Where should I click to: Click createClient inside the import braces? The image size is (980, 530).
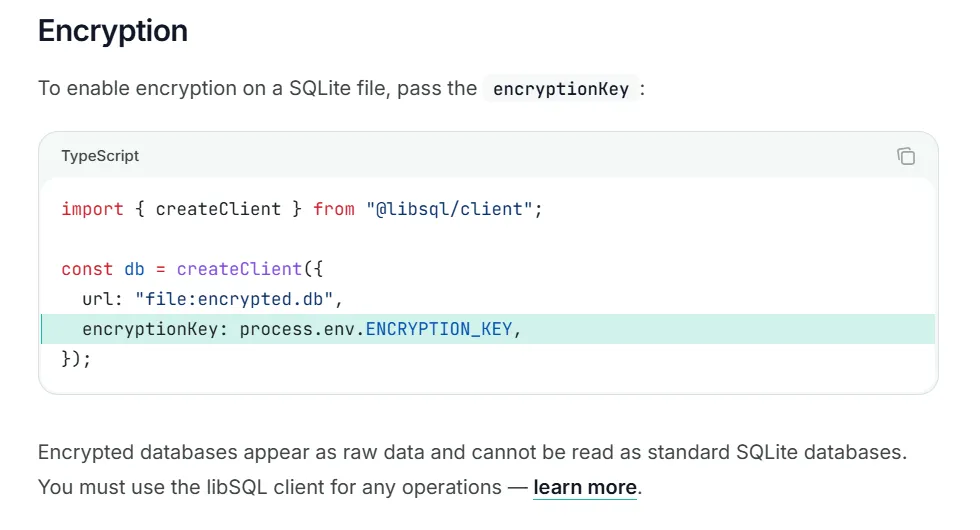(218, 209)
